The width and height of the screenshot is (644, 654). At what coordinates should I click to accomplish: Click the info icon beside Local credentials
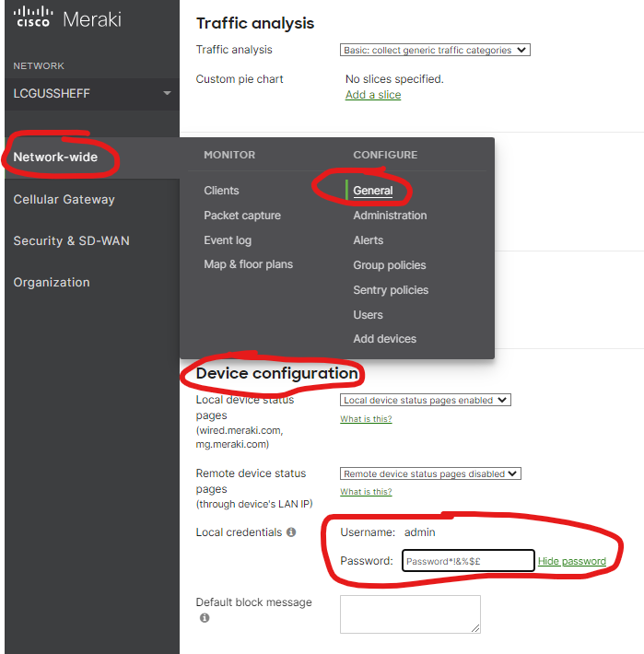point(291,532)
